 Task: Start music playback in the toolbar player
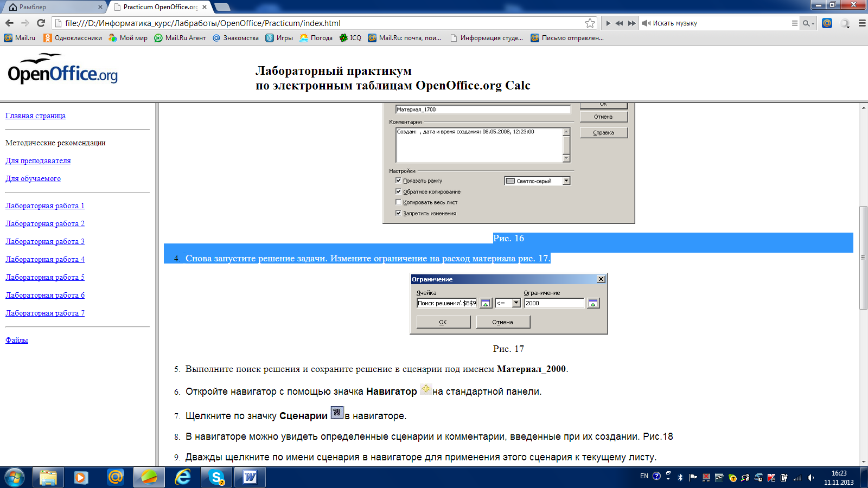(x=608, y=23)
